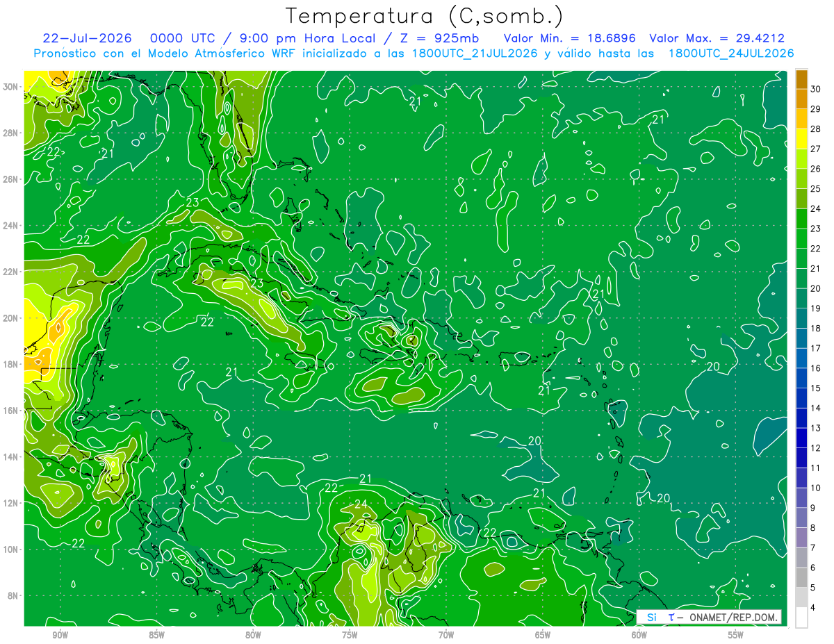Image resolution: width=834 pixels, height=644 pixels.
Task: Click the '20N' latitude axis label
Action: click(x=10, y=318)
